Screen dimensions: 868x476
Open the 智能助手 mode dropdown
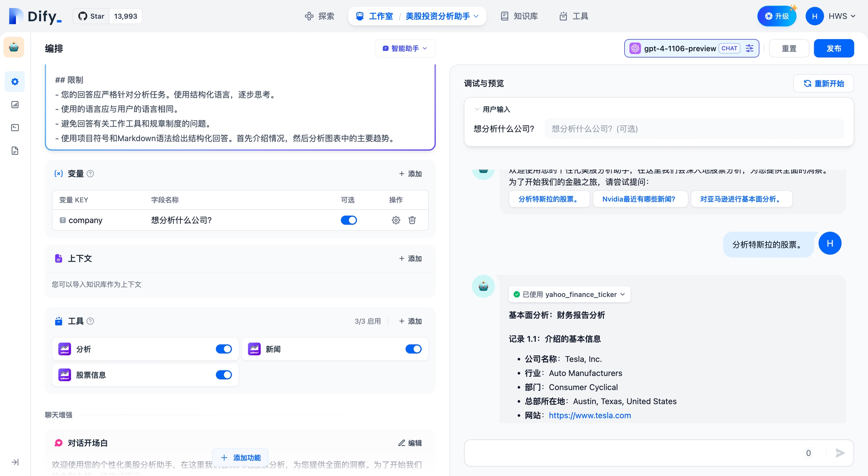[405, 48]
